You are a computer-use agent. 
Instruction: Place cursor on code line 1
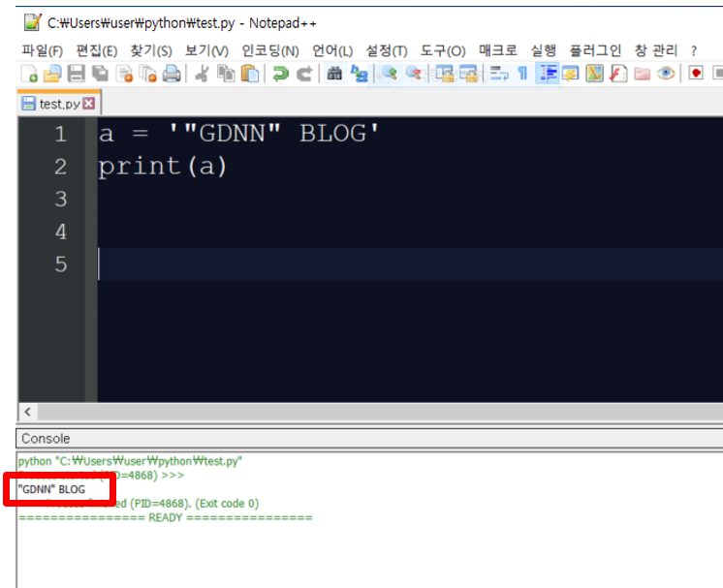237,133
